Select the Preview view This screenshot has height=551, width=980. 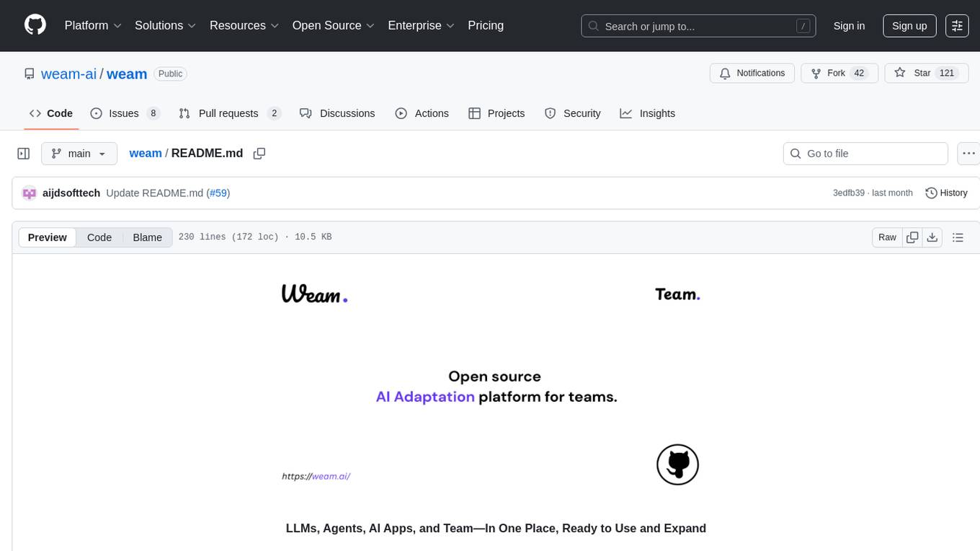[x=48, y=237]
